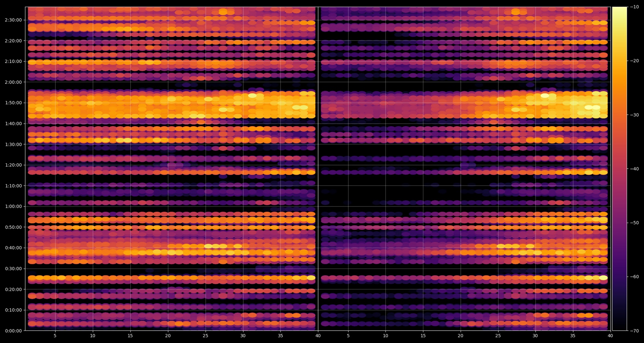
Task: Select the 1:40:00 time axis label
Action: click(13, 123)
